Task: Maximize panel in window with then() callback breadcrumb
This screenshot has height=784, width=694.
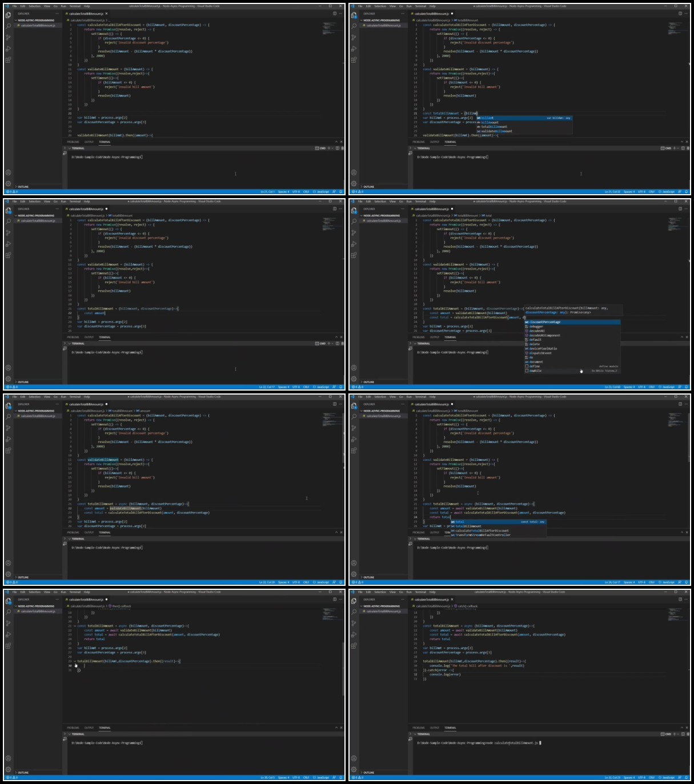Action: click(336, 727)
